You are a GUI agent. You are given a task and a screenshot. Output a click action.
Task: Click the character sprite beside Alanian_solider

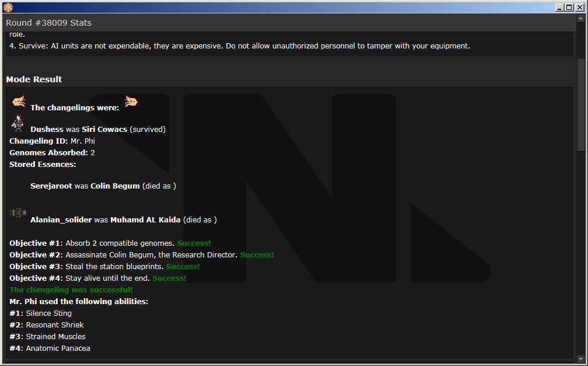(17, 213)
